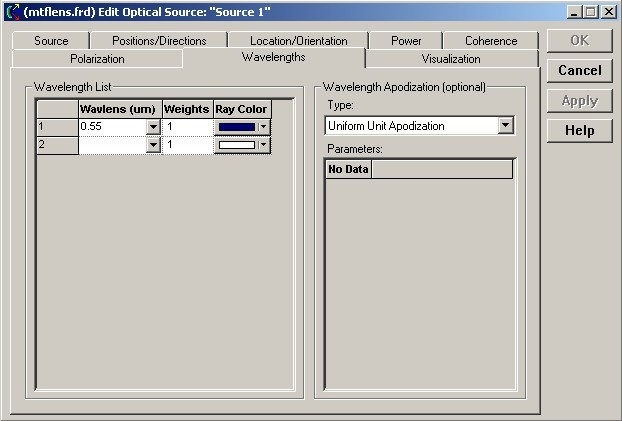Open the Visualization tab
The image size is (622, 421).
[x=451, y=59]
